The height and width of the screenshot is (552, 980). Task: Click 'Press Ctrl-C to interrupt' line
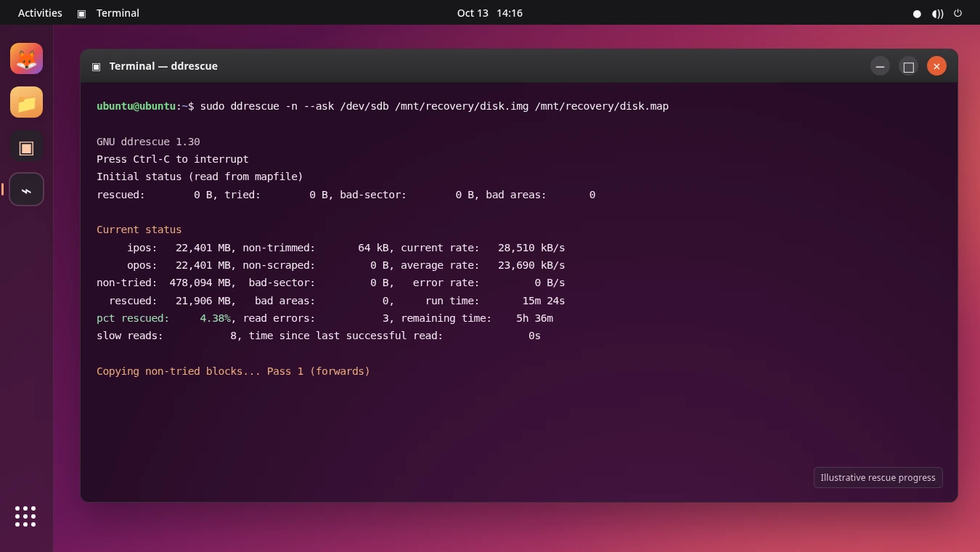[x=173, y=159]
